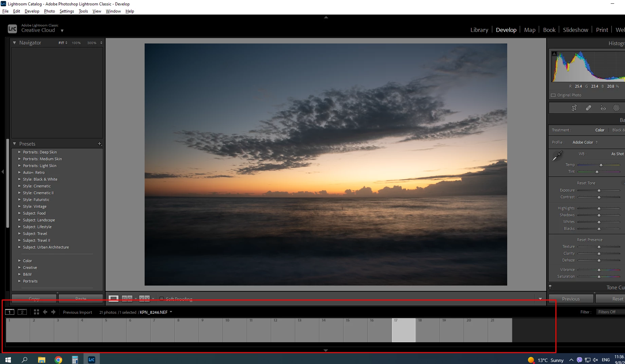Collapse the Navigator panel triangle

coord(14,43)
